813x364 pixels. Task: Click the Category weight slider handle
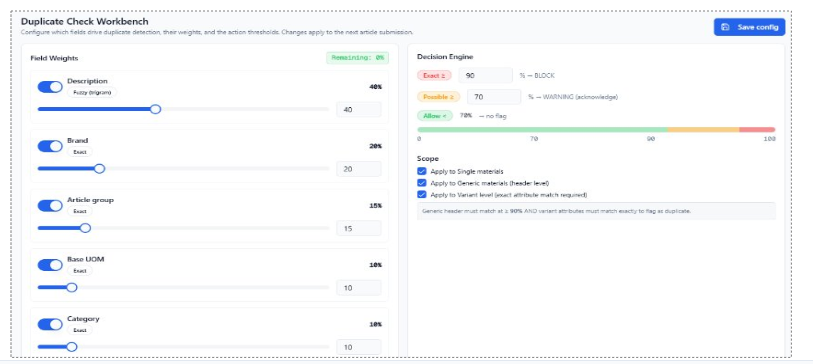(72, 347)
